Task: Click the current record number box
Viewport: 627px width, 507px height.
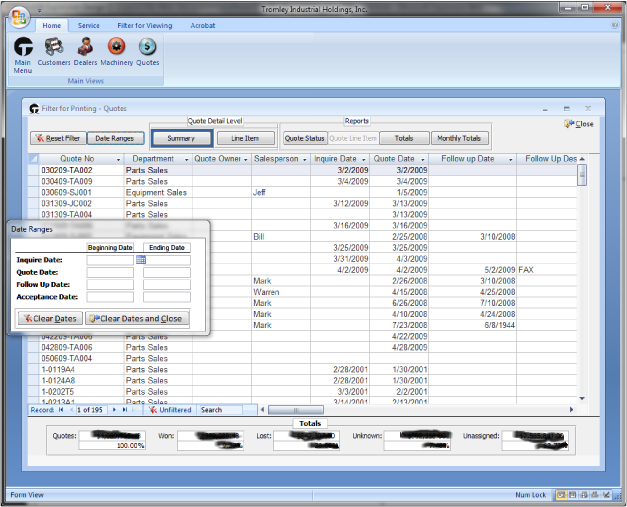Action: (x=92, y=410)
